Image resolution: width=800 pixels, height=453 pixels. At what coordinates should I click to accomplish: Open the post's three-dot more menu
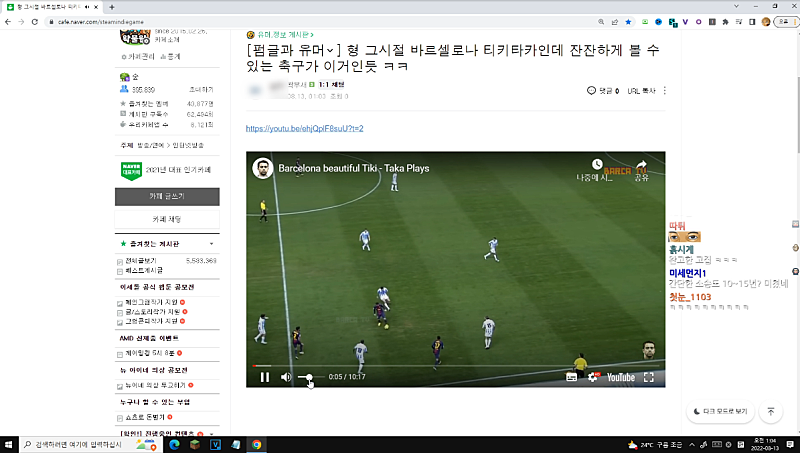(x=664, y=91)
